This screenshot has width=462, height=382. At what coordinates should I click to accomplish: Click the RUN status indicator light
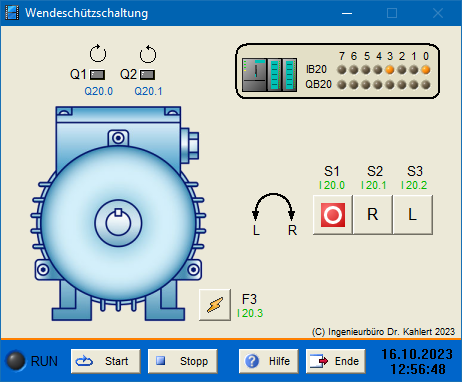pyautogui.click(x=16, y=361)
